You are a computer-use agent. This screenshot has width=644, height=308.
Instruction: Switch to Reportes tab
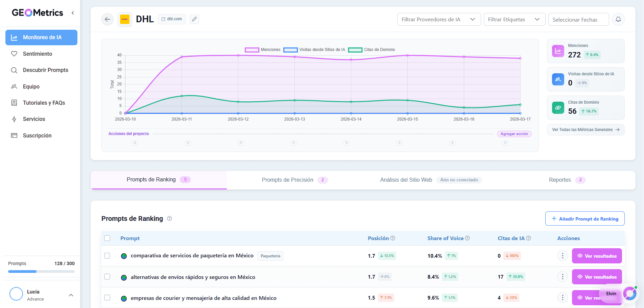coord(567,180)
